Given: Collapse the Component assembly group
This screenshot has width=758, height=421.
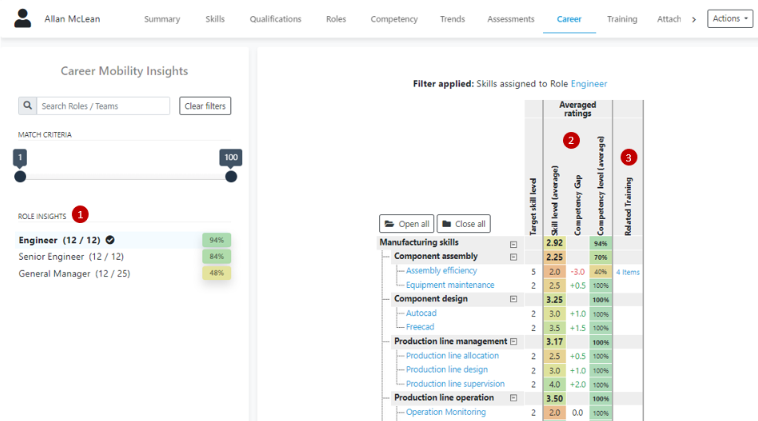Looking at the screenshot, I should coord(513,257).
